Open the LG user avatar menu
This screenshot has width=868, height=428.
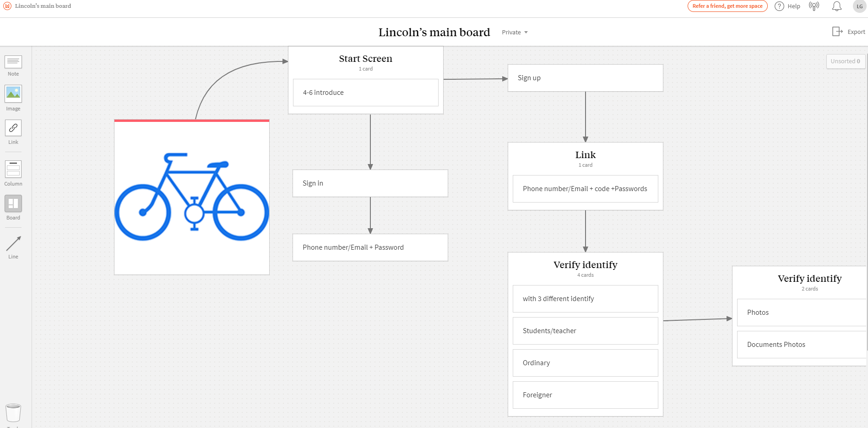coord(859,6)
